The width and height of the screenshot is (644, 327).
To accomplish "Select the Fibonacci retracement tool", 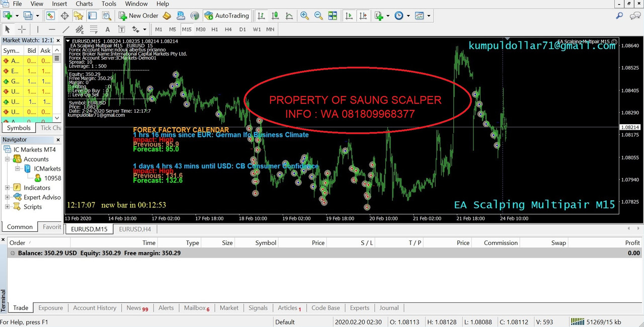I will tap(94, 29).
